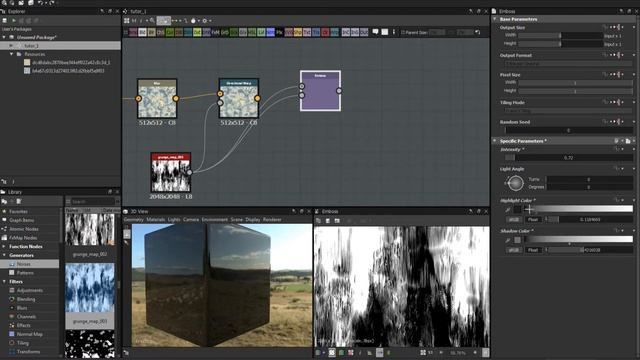Select the grunge_map_002 thumbnail

(x=90, y=229)
